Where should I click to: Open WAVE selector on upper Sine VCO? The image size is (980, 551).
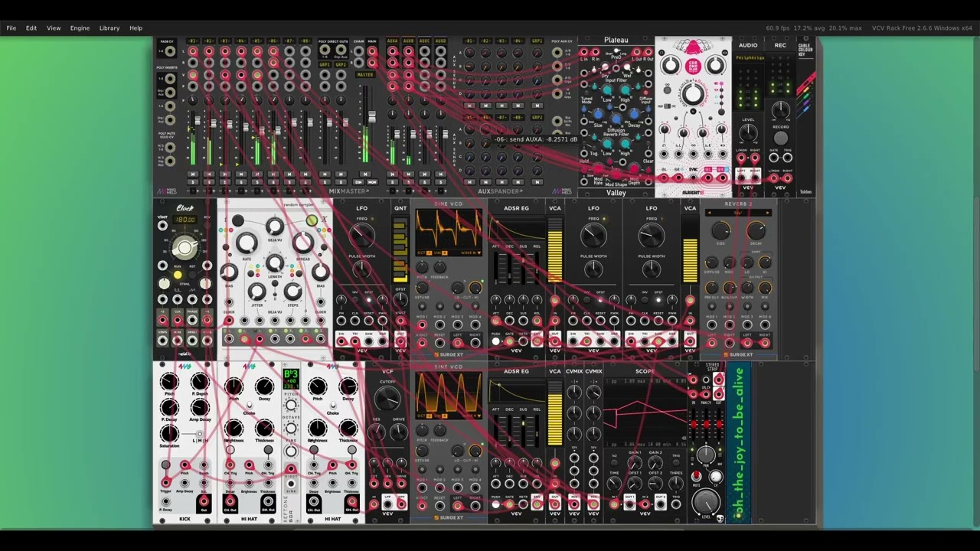pos(471,253)
